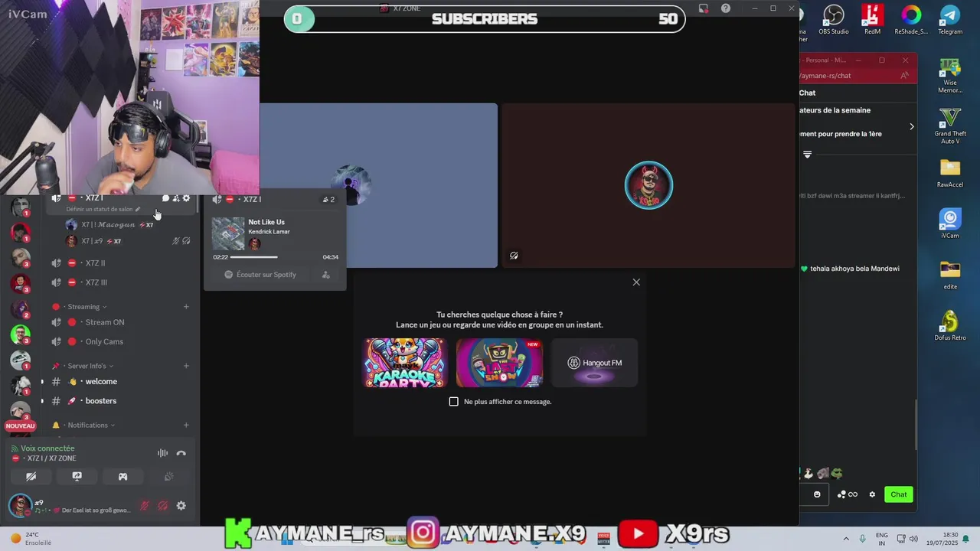980x551 pixels.
Task: Toggle deafen in the user panel
Action: (162, 506)
